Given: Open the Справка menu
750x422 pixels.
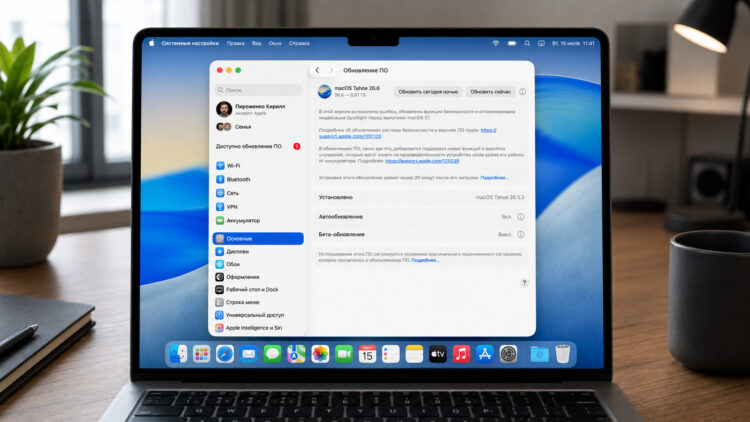Looking at the screenshot, I should [x=299, y=43].
